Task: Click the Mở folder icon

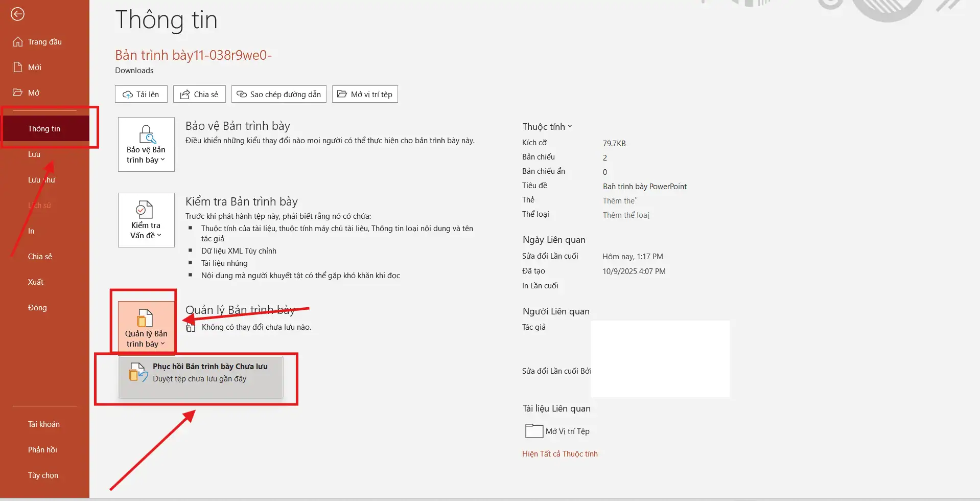Action: (x=18, y=93)
